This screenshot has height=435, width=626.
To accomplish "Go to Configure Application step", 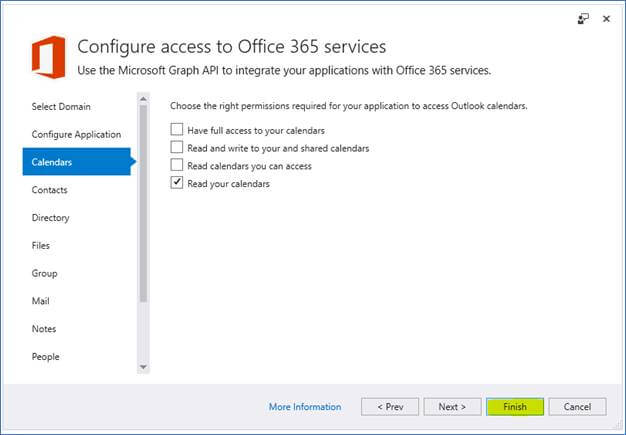I will tap(76, 134).
